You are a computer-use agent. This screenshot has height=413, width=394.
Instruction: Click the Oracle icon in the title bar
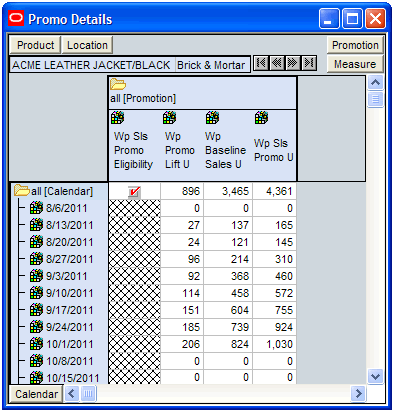[x=16, y=18]
